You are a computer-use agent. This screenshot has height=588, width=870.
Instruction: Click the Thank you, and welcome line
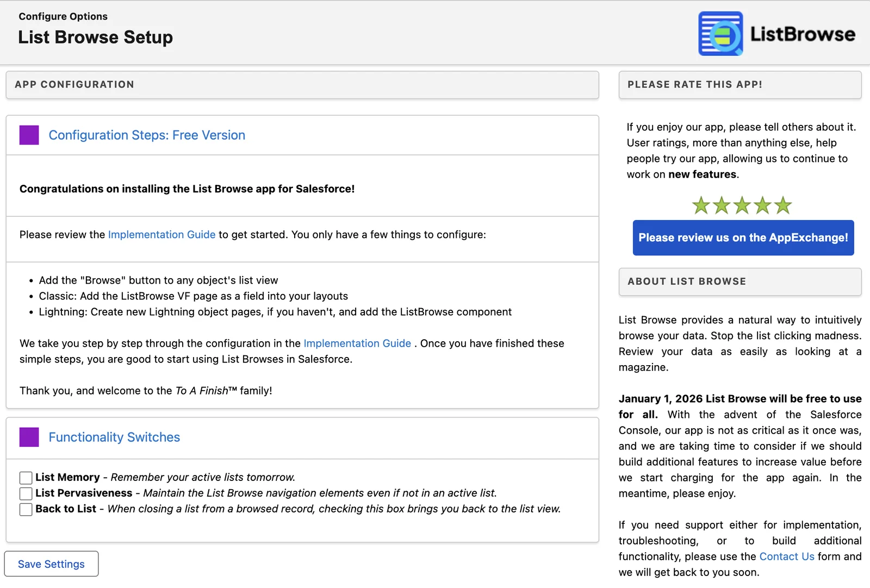[x=146, y=390]
